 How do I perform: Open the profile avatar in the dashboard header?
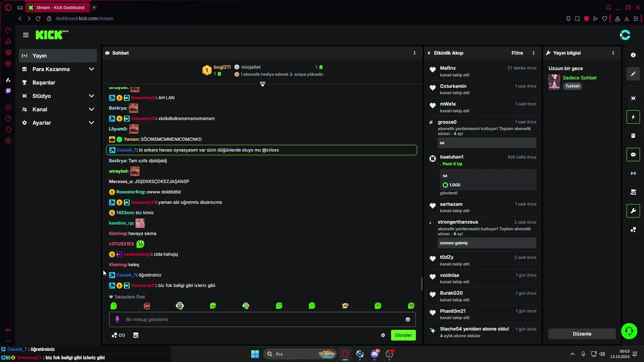click(x=625, y=35)
